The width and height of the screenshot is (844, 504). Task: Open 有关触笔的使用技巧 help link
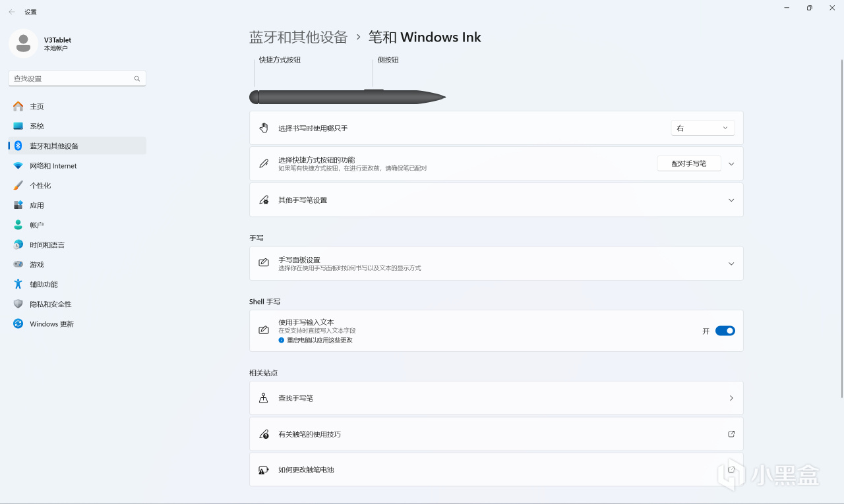pos(497,434)
